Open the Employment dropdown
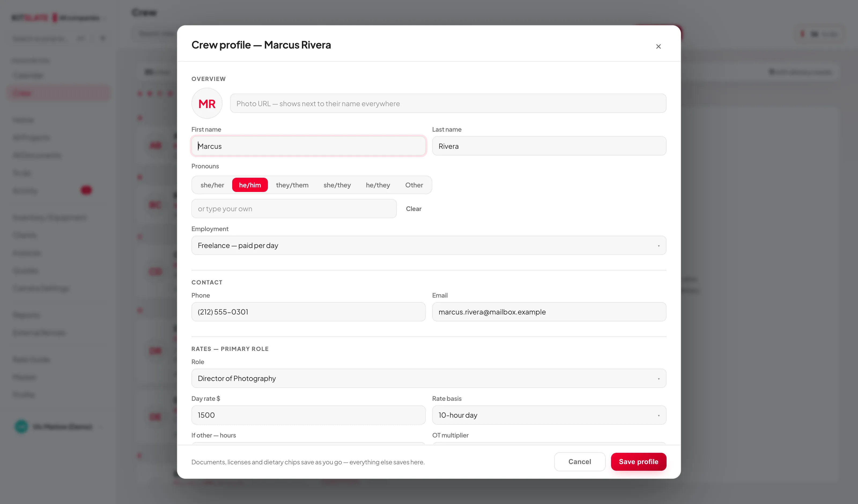 tap(429, 246)
